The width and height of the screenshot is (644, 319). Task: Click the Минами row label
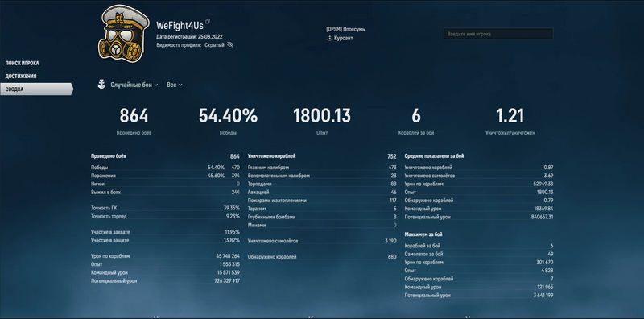tap(256, 225)
